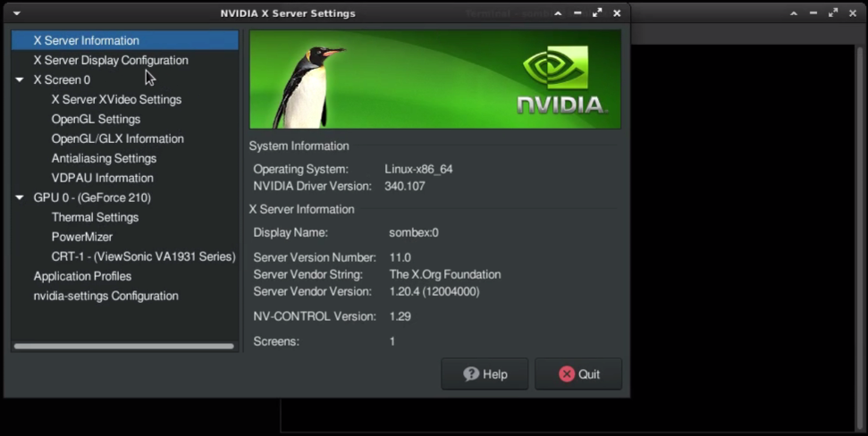
Task: Open PowerMizer page
Action: (x=82, y=237)
